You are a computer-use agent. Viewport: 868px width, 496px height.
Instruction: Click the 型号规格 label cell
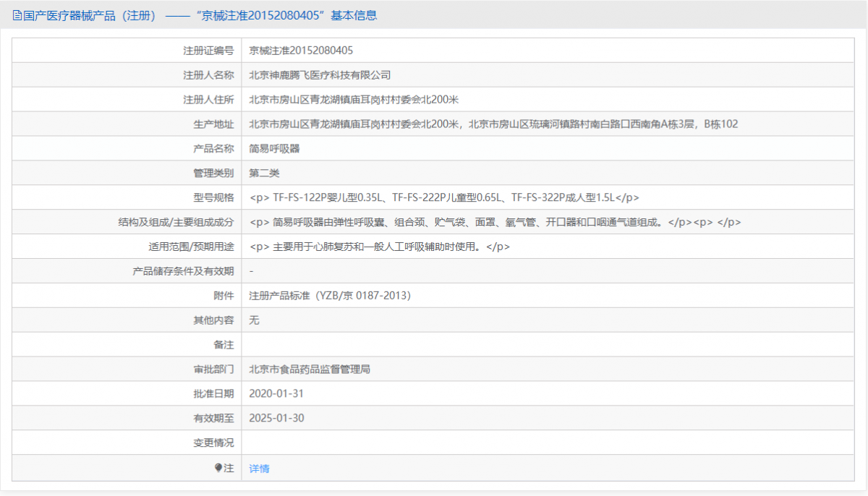[127, 197]
